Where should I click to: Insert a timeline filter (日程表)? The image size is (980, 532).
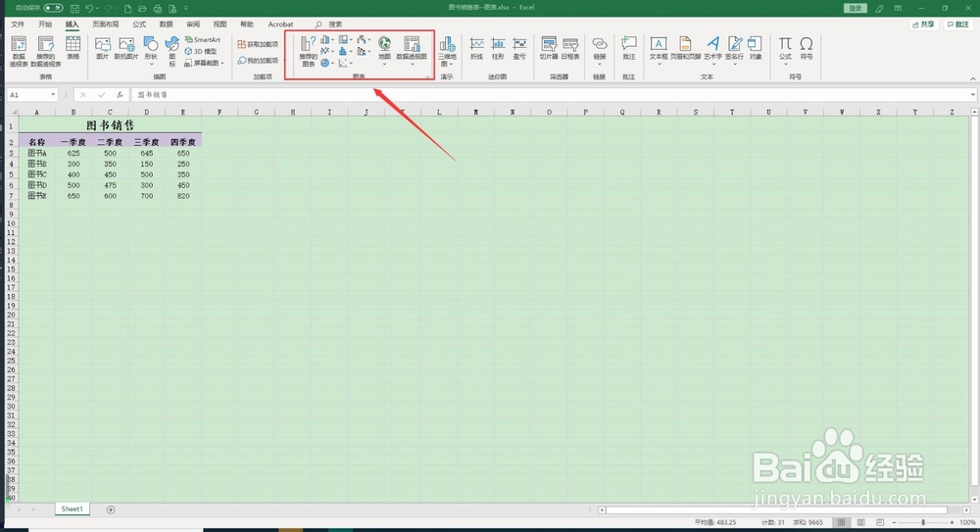570,48
